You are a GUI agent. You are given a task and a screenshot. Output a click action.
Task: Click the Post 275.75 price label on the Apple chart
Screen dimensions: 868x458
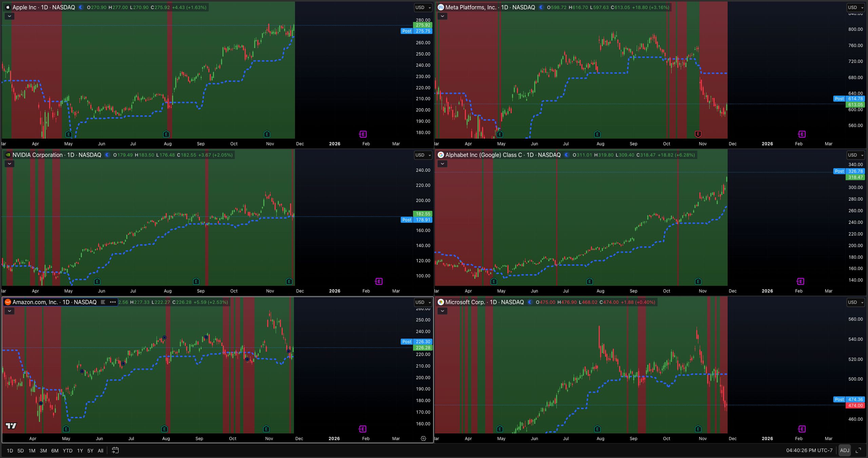416,31
